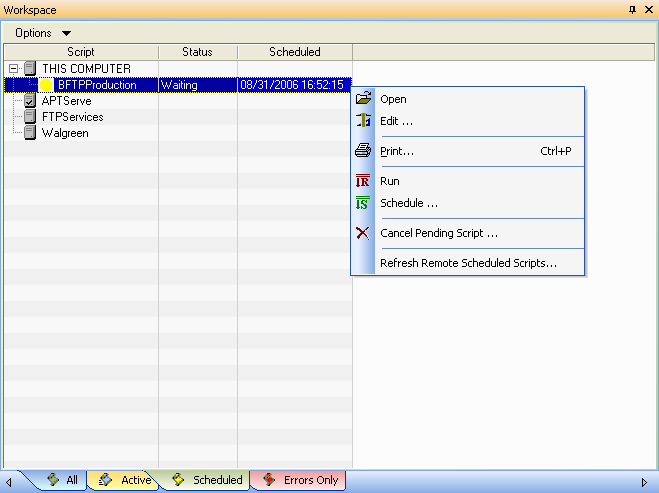Click the FTPServices server icon
The width and height of the screenshot is (659, 493).
coord(30,116)
